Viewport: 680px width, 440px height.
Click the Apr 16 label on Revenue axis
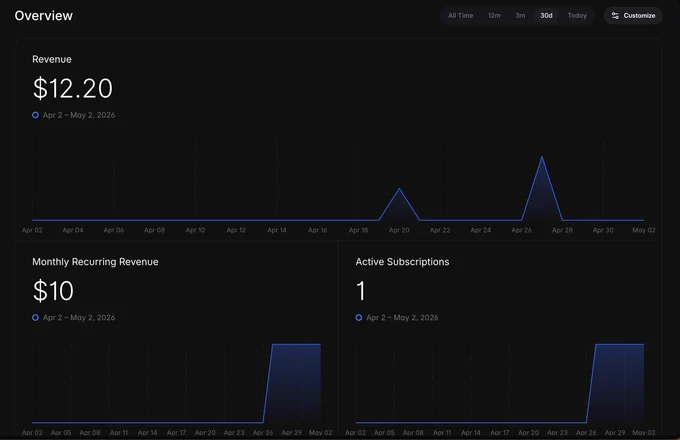click(x=317, y=230)
